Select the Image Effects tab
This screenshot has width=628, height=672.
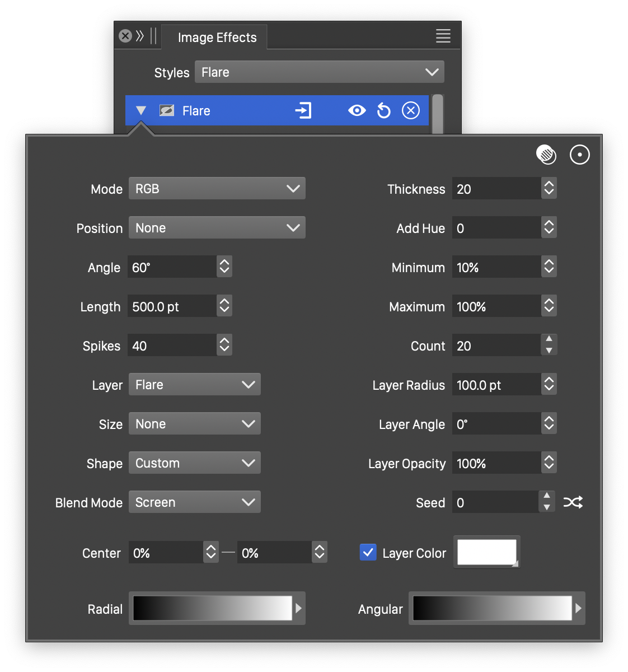coord(217,38)
